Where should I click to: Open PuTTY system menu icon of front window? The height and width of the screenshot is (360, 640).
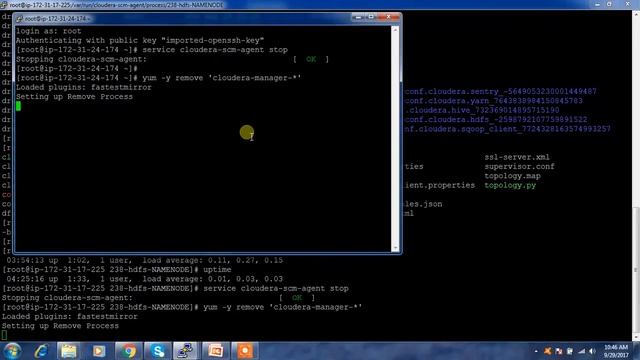point(19,19)
